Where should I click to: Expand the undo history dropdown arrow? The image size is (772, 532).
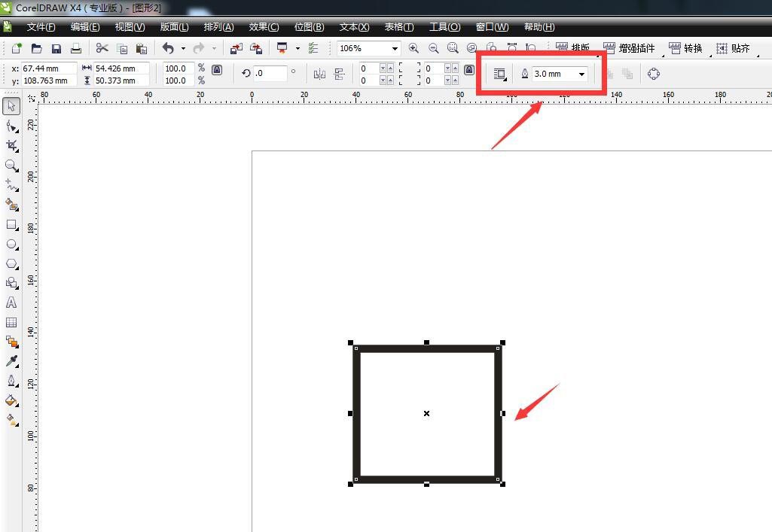tap(183, 49)
